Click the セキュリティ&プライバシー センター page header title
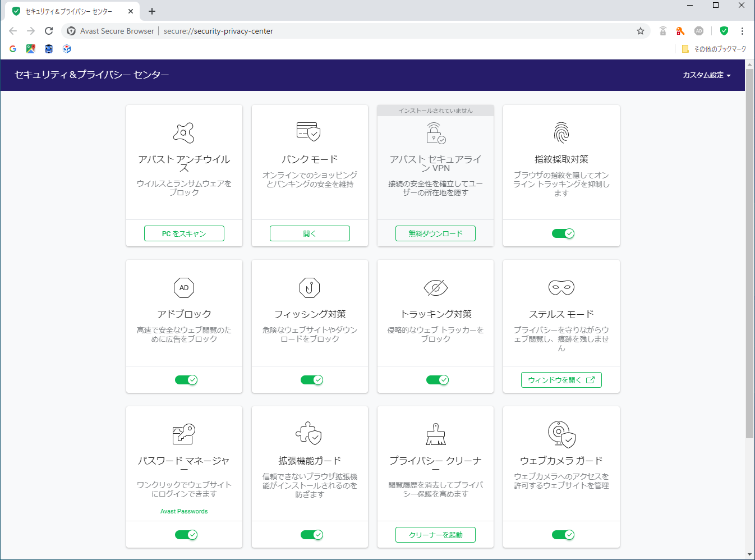The image size is (755, 560). [x=91, y=75]
